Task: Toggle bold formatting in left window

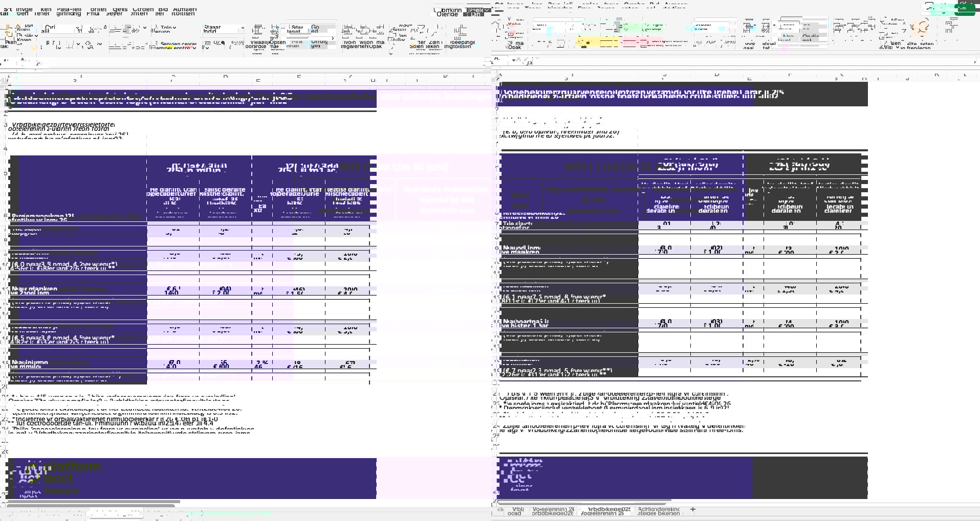Action: (48, 44)
